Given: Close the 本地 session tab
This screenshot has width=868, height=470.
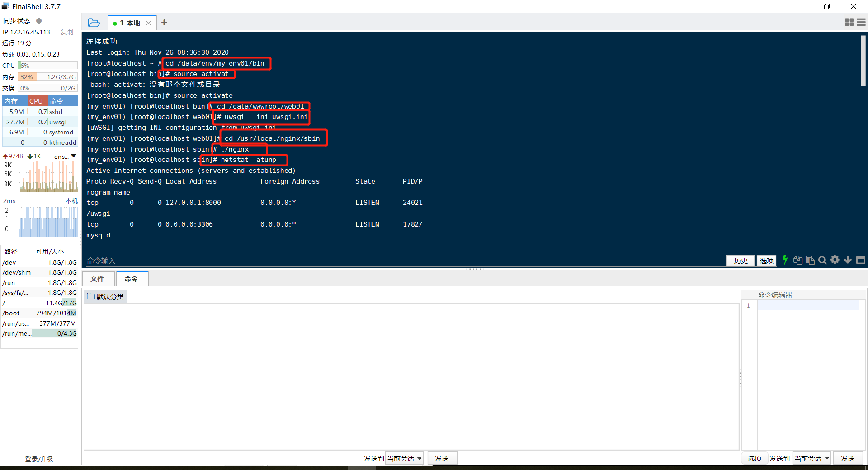Looking at the screenshot, I should tap(148, 23).
